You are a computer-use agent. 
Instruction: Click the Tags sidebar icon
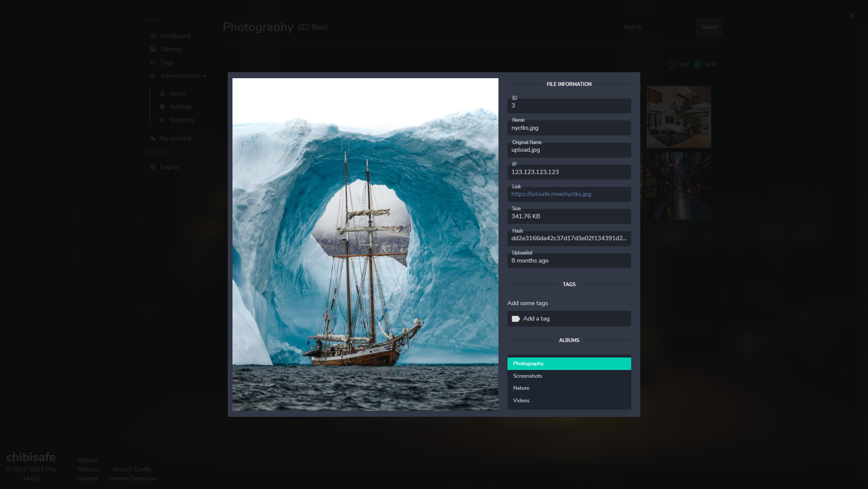tap(153, 62)
